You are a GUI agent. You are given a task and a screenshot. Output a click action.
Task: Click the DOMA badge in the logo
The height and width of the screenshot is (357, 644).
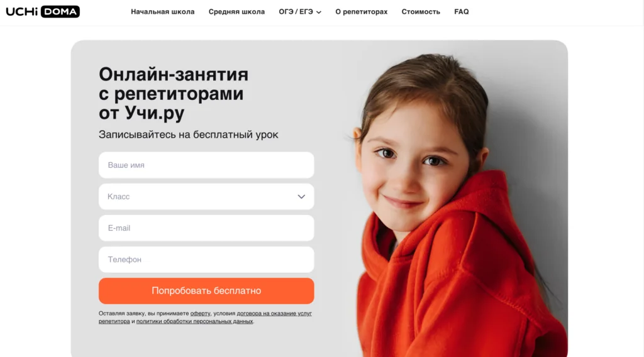point(60,11)
